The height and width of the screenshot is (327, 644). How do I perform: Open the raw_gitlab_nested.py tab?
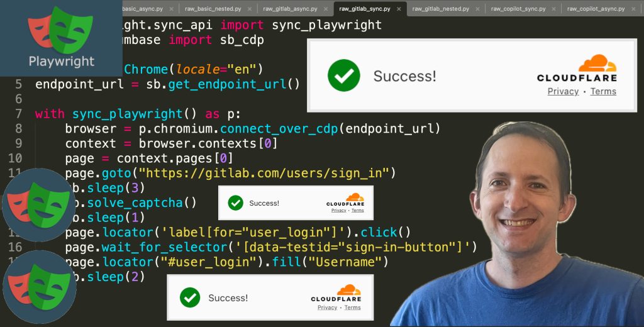[x=441, y=9]
